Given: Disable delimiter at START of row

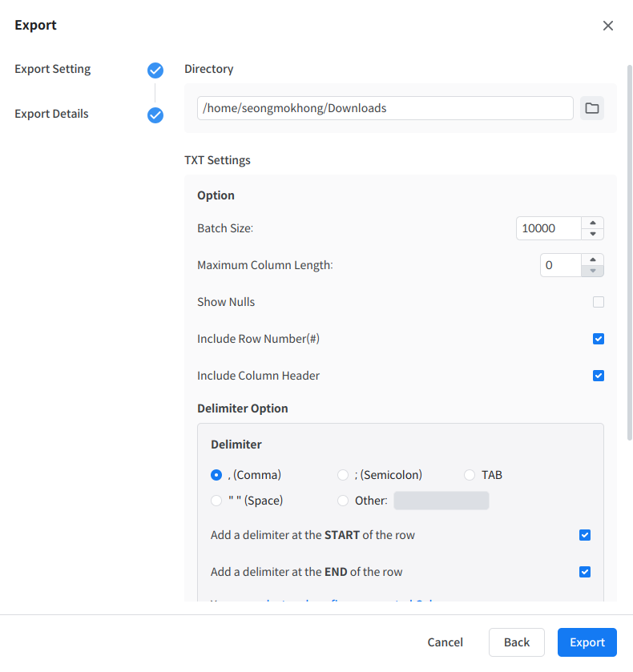Looking at the screenshot, I should coord(585,535).
